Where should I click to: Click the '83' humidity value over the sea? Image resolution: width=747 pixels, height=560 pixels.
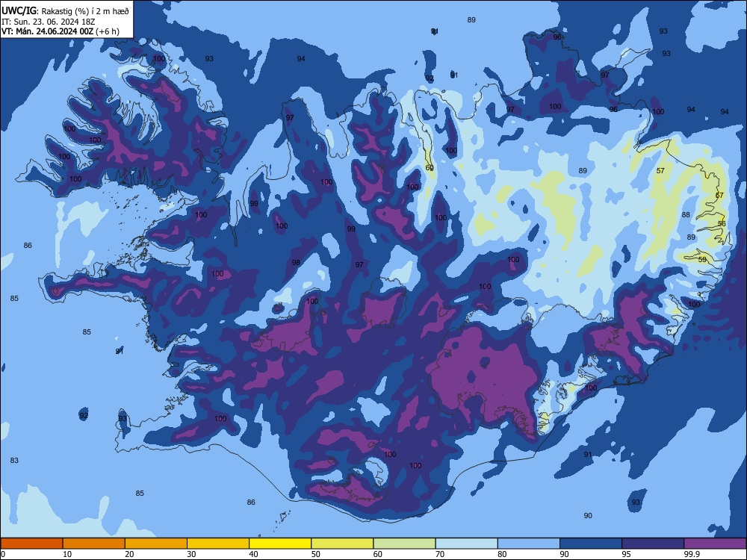(14, 461)
